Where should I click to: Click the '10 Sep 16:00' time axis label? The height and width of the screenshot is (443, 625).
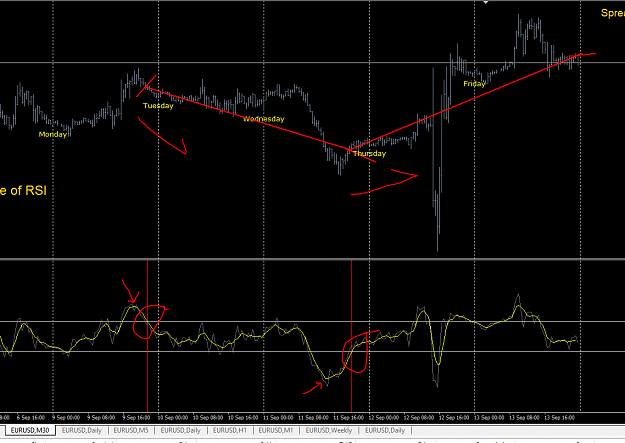click(243, 418)
